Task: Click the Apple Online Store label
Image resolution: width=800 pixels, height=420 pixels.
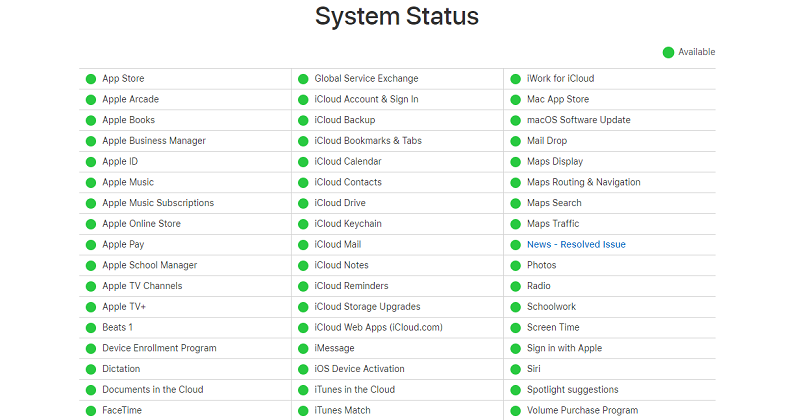Action: point(141,224)
